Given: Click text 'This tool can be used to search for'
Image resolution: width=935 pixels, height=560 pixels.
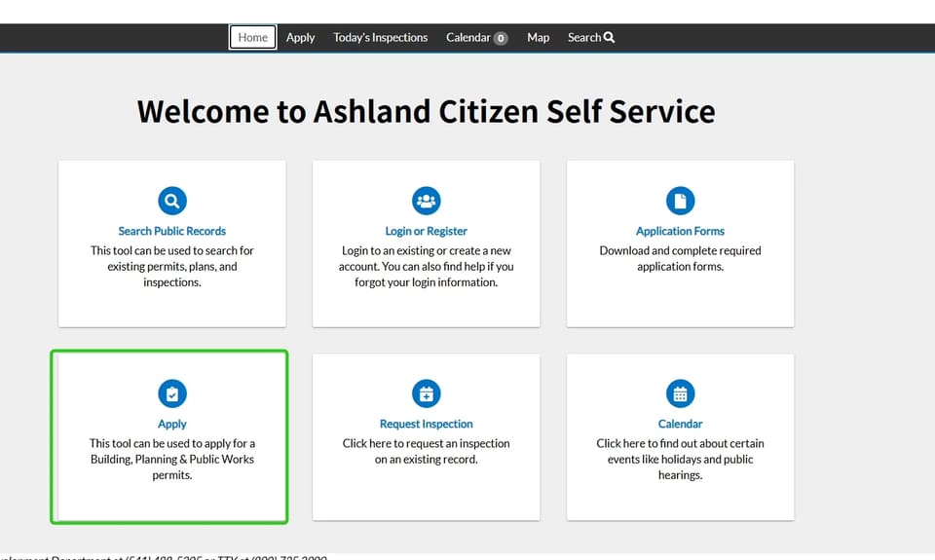Looking at the screenshot, I should click(172, 250).
